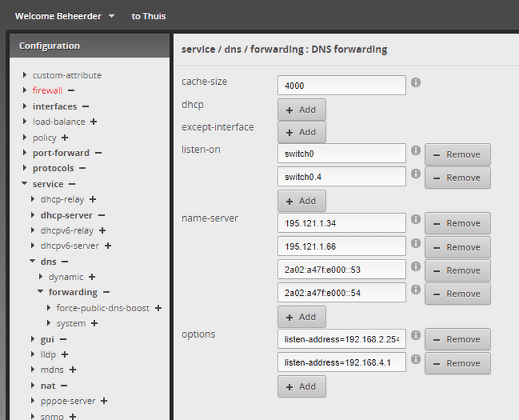Add a new name-server entry
Screen dimensions: 519x420
[302, 317]
